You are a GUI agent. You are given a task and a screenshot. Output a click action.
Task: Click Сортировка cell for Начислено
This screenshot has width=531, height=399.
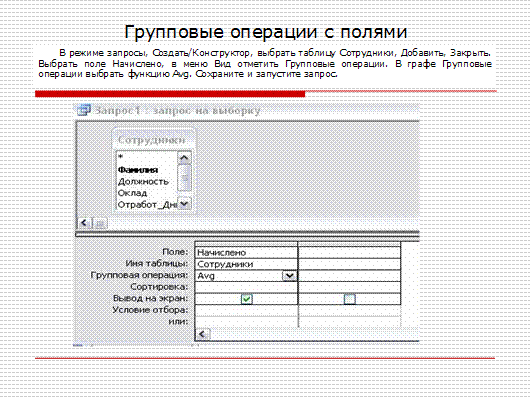pyautogui.click(x=246, y=287)
